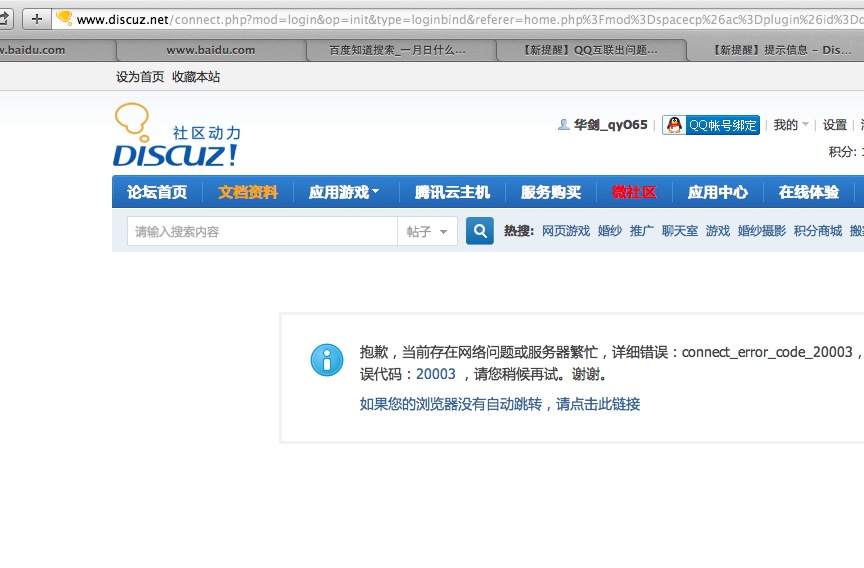Click the share button left of the plus
The width and height of the screenshot is (864, 568).
tap(4, 19)
